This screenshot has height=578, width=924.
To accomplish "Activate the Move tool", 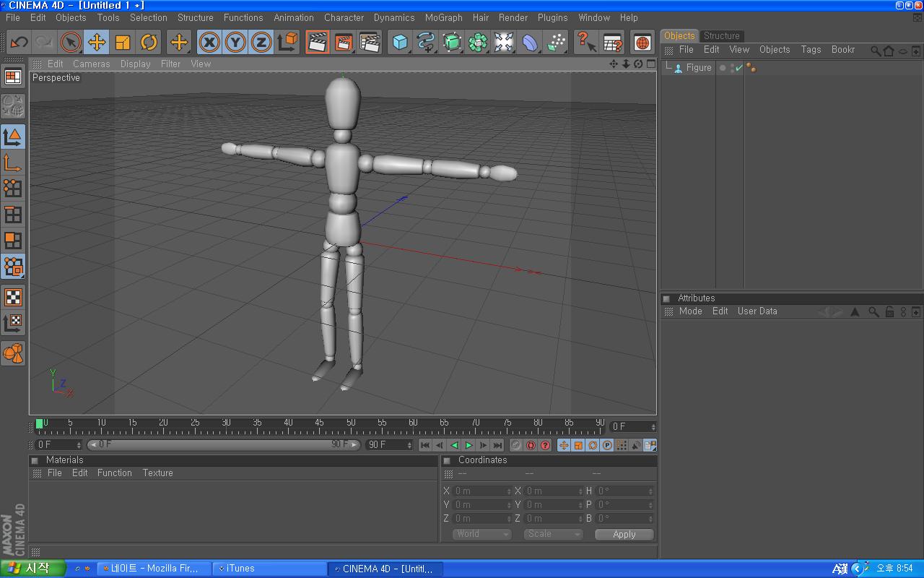I will coord(97,43).
